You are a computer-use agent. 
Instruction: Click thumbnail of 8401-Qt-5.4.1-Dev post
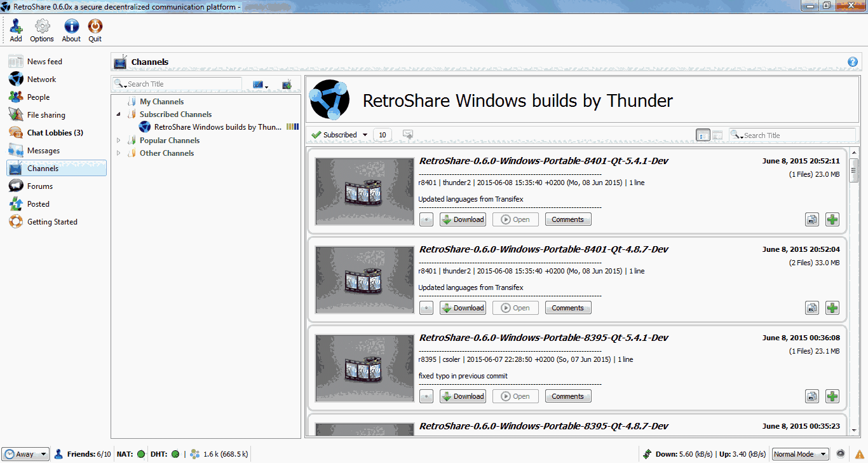pos(365,191)
